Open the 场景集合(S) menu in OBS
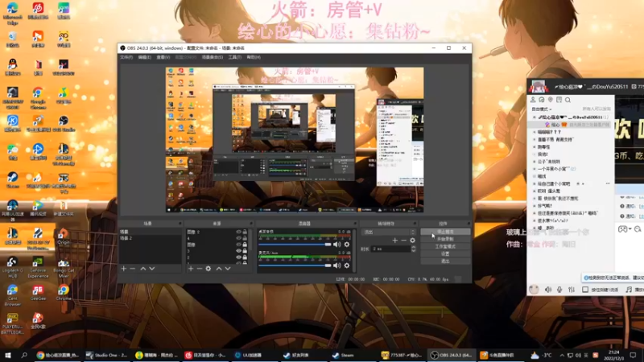The image size is (644, 362). [213, 57]
